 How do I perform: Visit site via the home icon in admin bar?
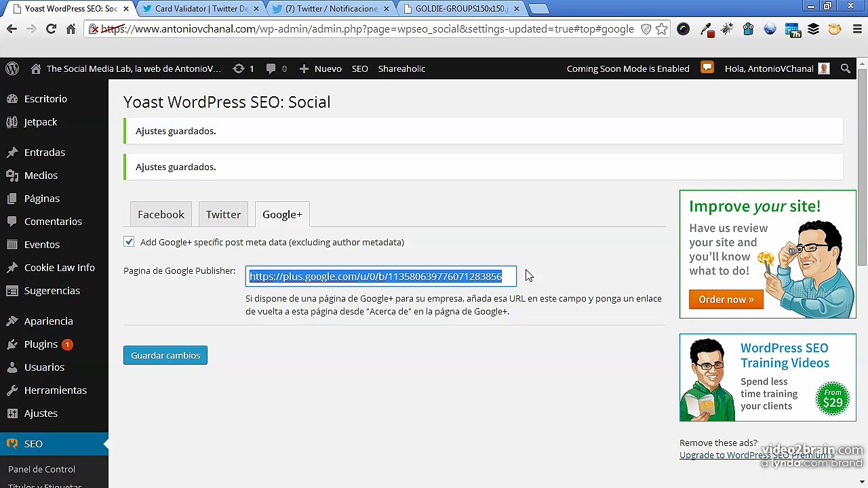point(36,68)
